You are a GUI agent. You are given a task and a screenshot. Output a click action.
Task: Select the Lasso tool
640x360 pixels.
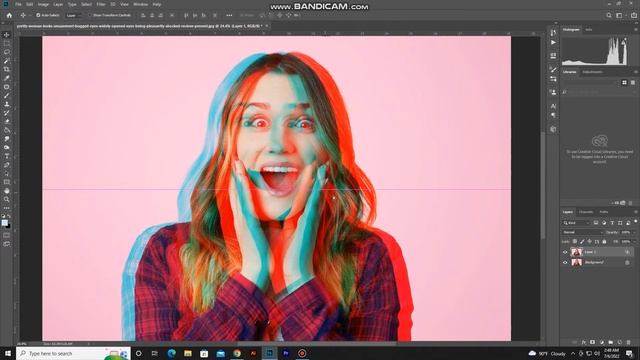click(7, 52)
